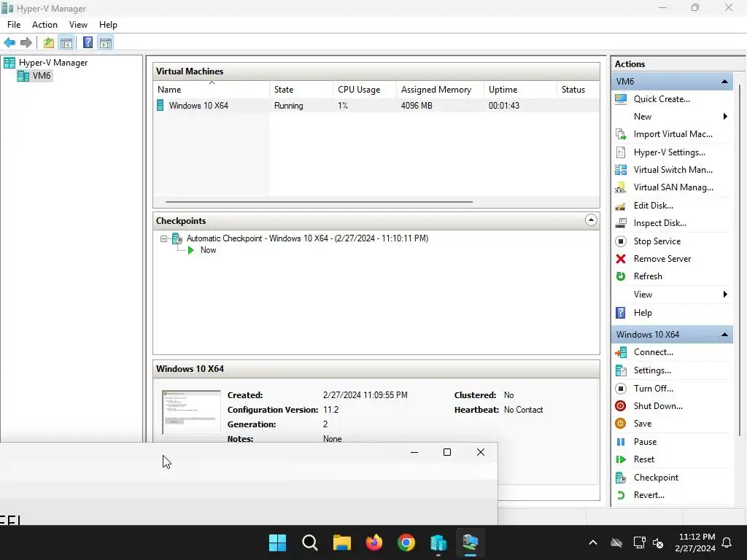Click Help in the VM6 actions list
Screen dimensions: 747x560
pyautogui.click(x=643, y=313)
